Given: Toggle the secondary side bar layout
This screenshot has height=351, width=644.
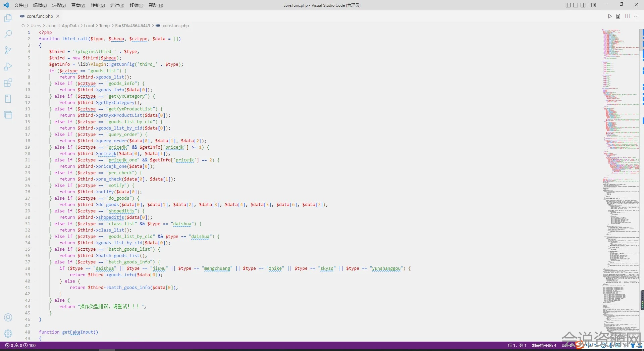Looking at the screenshot, I should pos(583,5).
